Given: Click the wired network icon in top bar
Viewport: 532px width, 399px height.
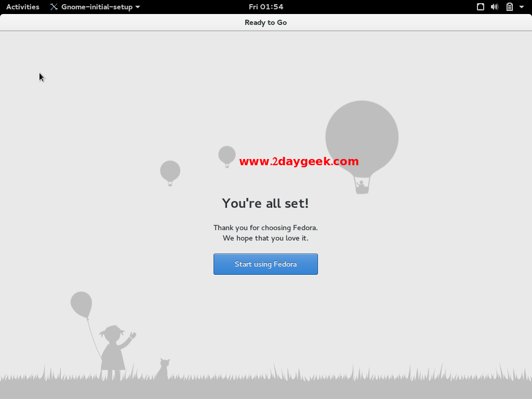Looking at the screenshot, I should pyautogui.click(x=481, y=7).
